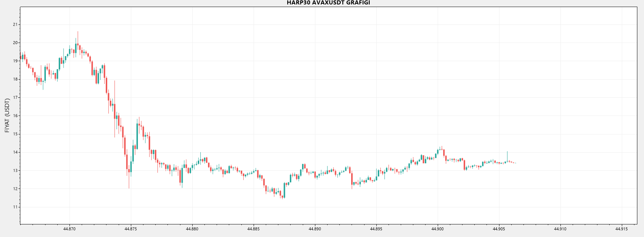
Task: Click the highest candlestick wick near 20.6
Action: (x=78, y=41)
